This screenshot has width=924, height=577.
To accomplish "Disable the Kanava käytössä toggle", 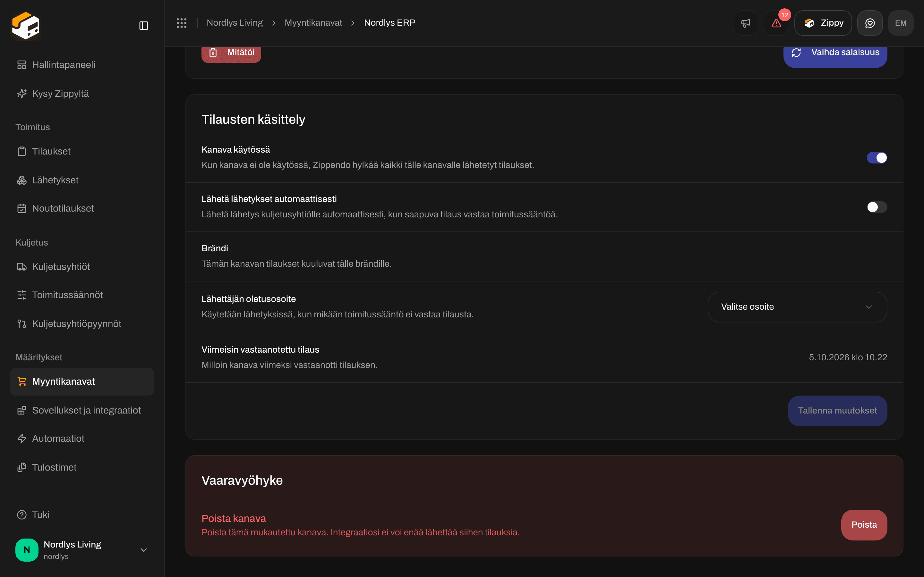I will coord(877,158).
